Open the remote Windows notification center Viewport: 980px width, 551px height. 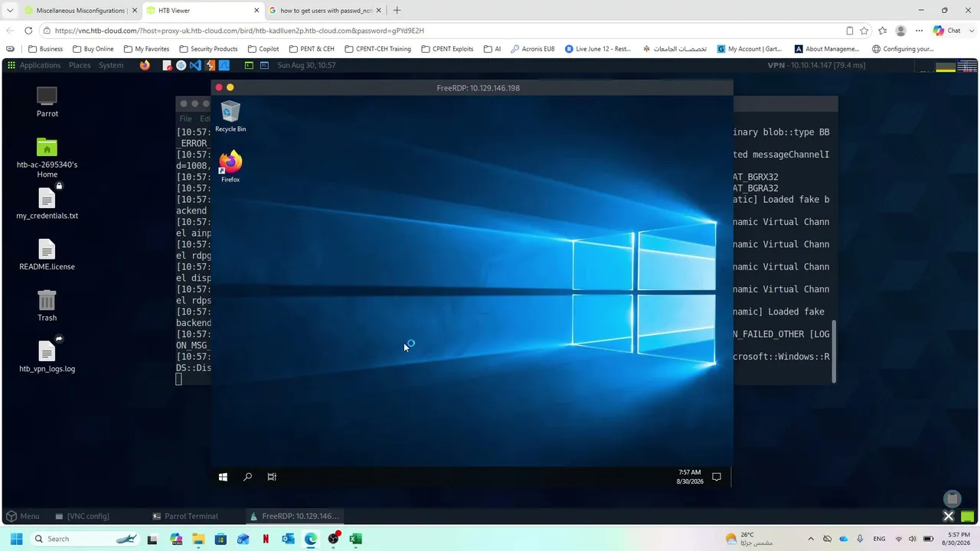717,477
